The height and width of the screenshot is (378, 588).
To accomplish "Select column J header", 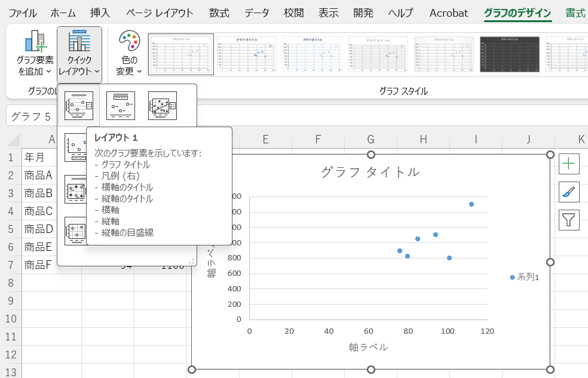I will [528, 139].
